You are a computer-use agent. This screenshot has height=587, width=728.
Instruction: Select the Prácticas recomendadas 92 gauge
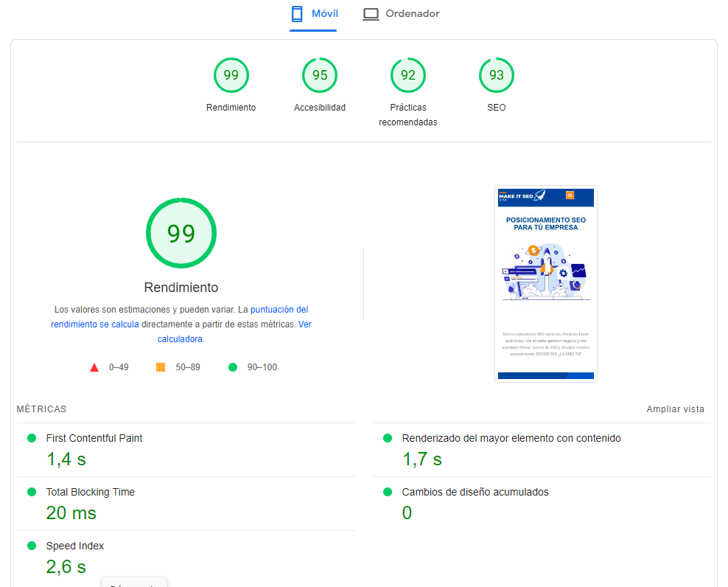(x=407, y=75)
